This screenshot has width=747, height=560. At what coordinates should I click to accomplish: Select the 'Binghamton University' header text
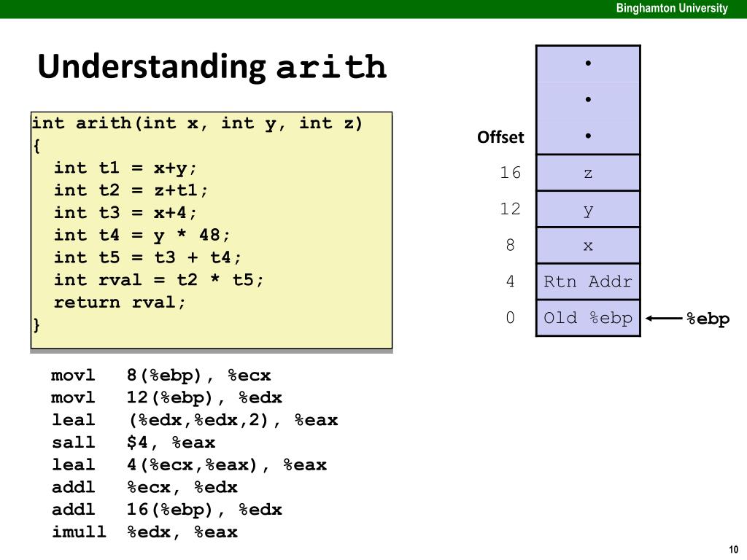tap(672, 8)
